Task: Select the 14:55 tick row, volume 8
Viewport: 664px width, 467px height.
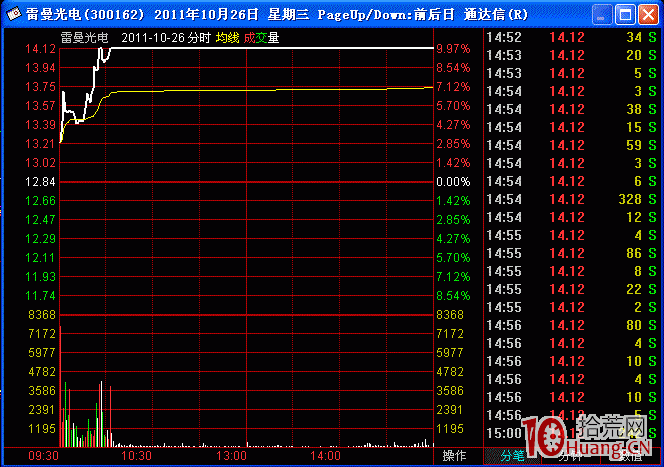Action: [x=572, y=271]
